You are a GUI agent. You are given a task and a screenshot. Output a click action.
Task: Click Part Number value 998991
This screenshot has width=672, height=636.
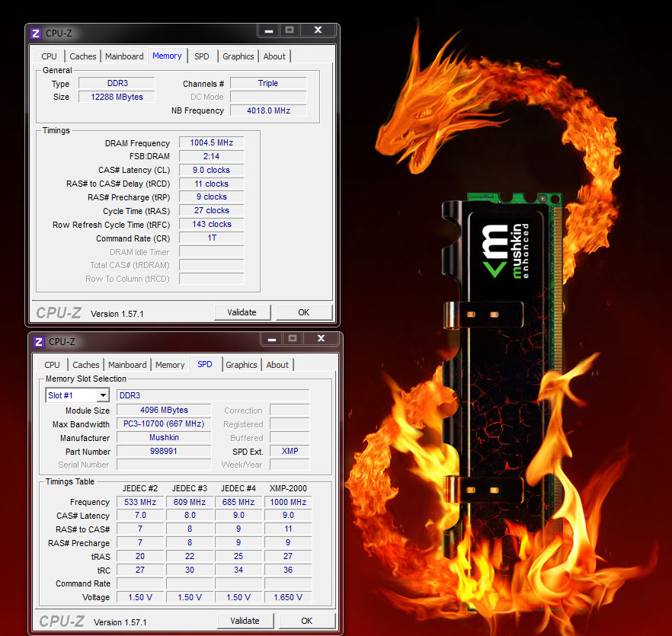coord(164,451)
